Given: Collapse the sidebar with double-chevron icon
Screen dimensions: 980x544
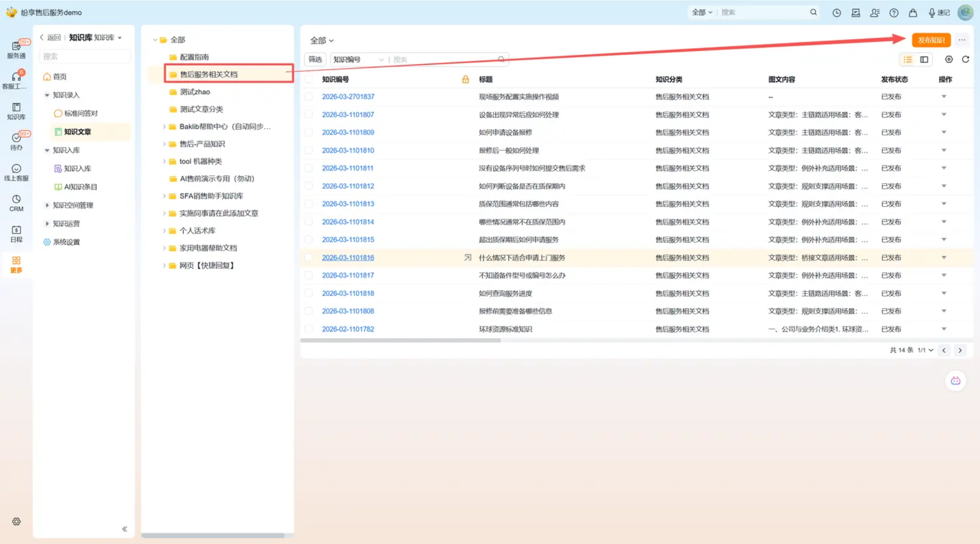Looking at the screenshot, I should click(x=125, y=529).
